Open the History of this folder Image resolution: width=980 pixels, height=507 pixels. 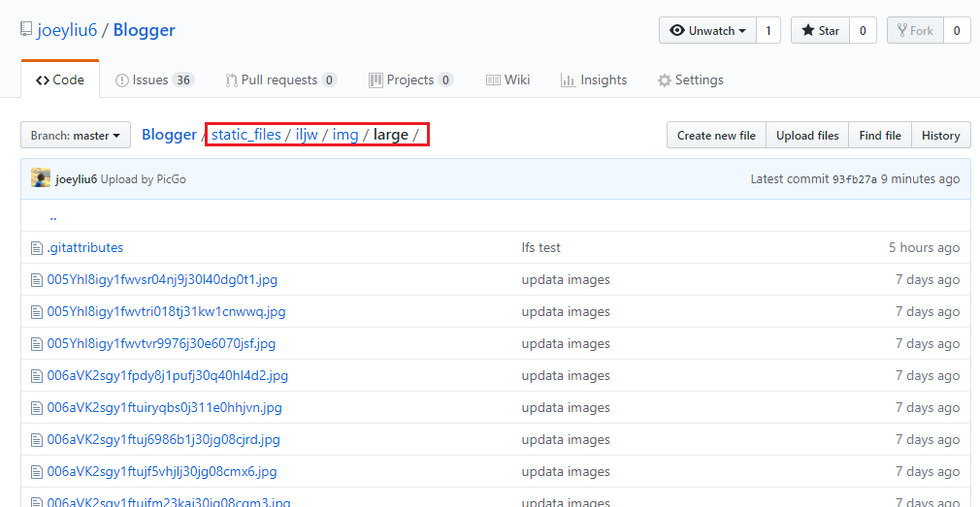[940, 136]
